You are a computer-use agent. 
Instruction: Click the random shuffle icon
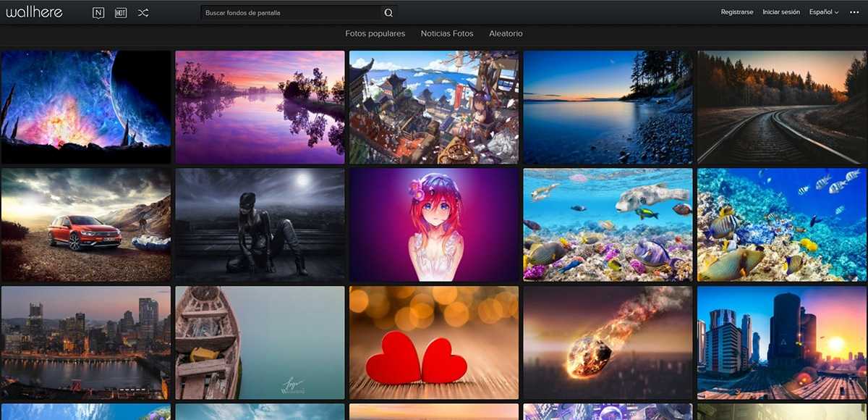143,12
